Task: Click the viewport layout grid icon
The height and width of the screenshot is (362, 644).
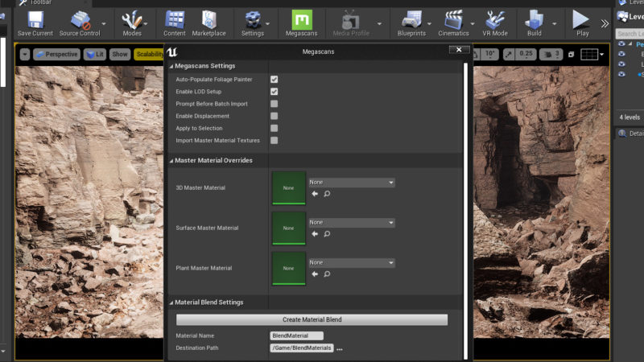Action: click(x=589, y=54)
